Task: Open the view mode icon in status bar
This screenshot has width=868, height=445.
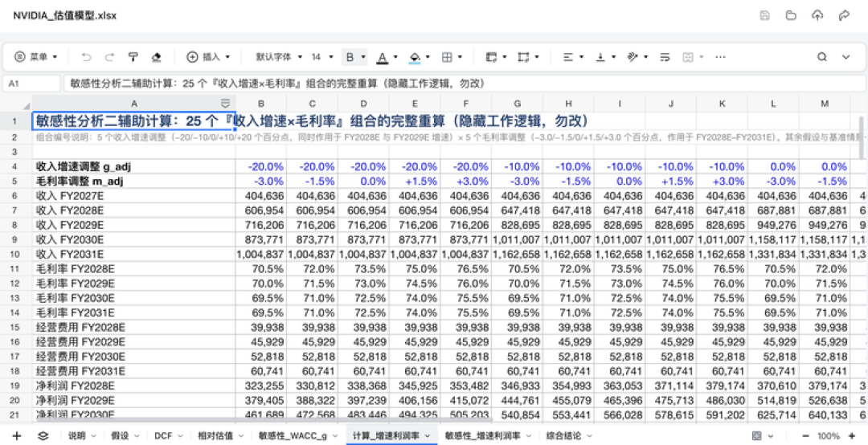Action: click(x=757, y=436)
